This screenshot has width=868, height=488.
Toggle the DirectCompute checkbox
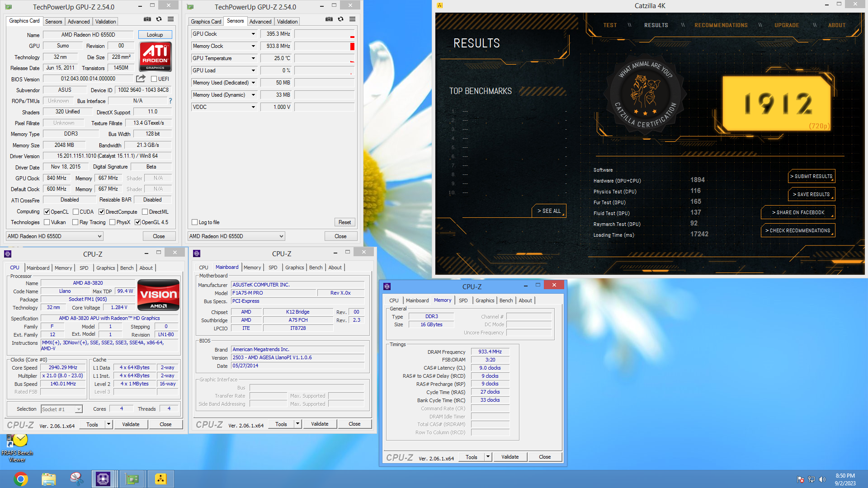point(102,211)
